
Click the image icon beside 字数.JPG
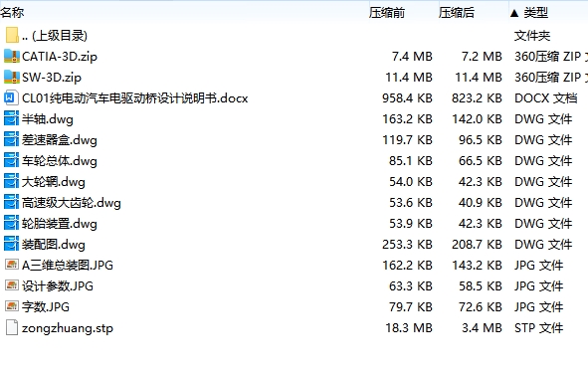[x=12, y=306]
